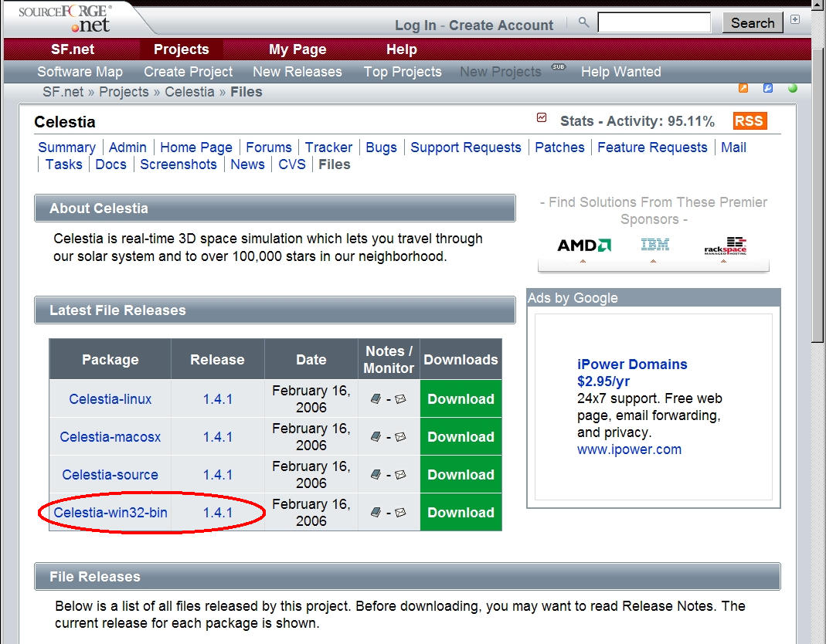This screenshot has width=826, height=644.
Task: Click monitor envelope icon for Celestia-linux
Action: [400, 399]
